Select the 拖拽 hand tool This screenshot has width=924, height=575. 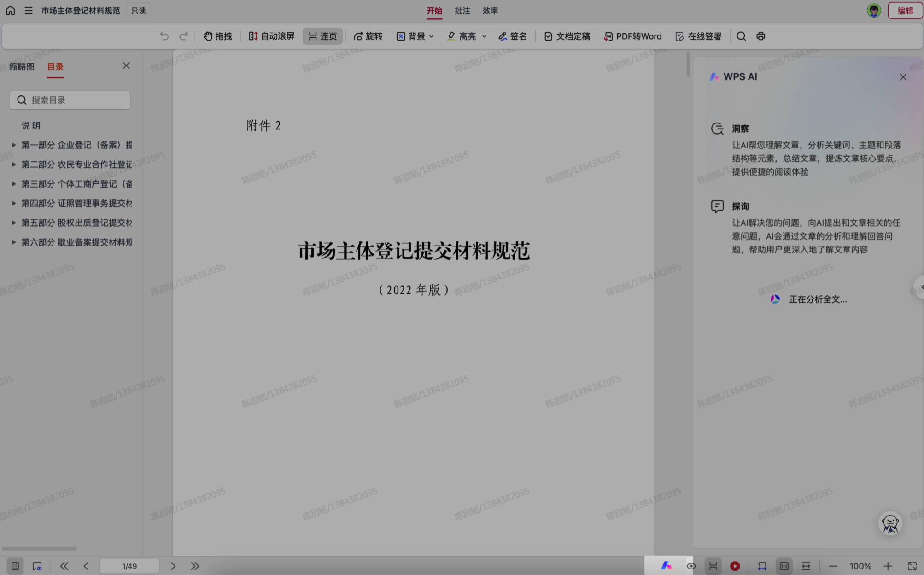pos(217,36)
